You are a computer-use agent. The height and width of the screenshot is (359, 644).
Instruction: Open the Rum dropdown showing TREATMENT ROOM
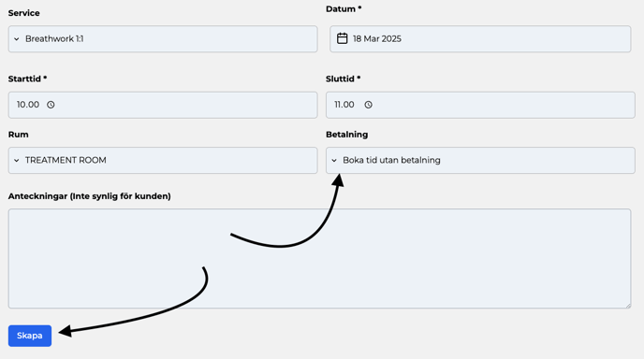coord(163,161)
